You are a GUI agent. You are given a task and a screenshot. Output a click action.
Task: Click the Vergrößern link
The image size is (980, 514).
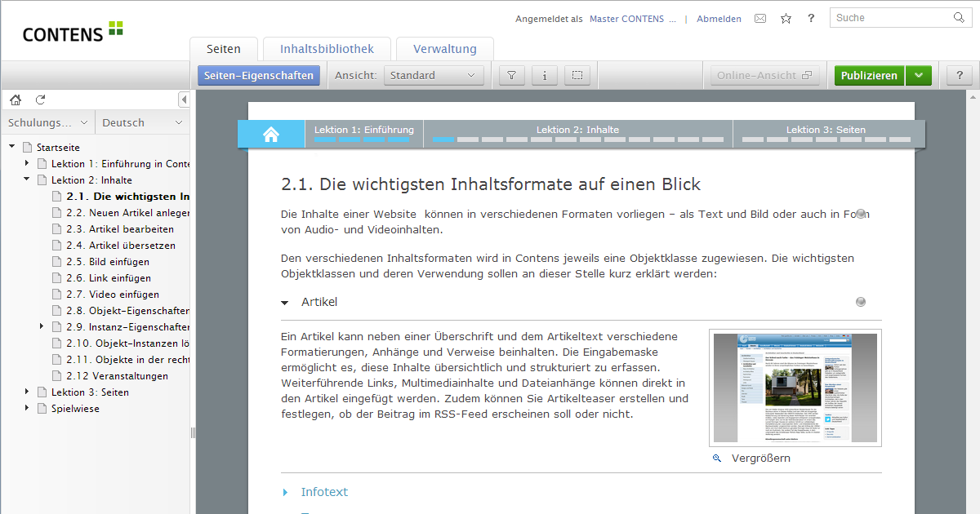tap(761, 459)
